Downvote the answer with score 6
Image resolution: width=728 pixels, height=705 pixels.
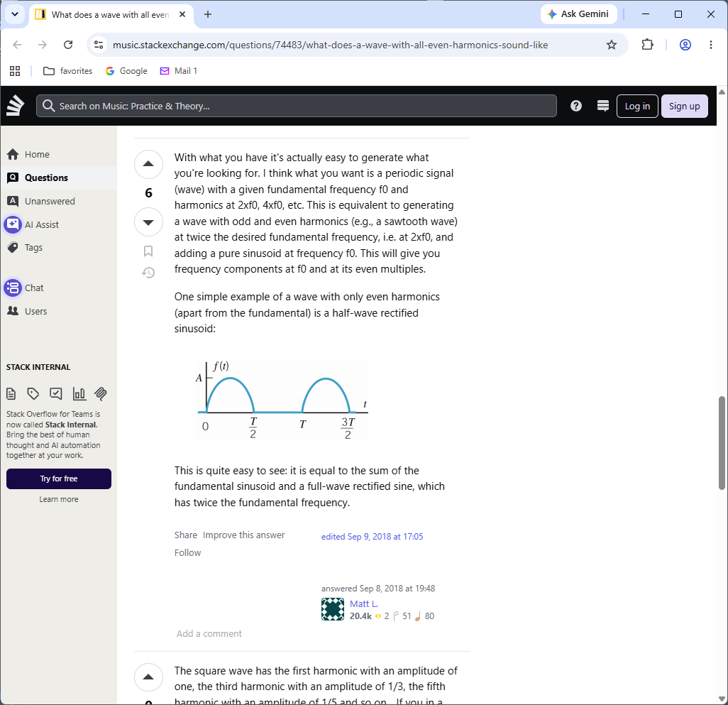coord(148,222)
